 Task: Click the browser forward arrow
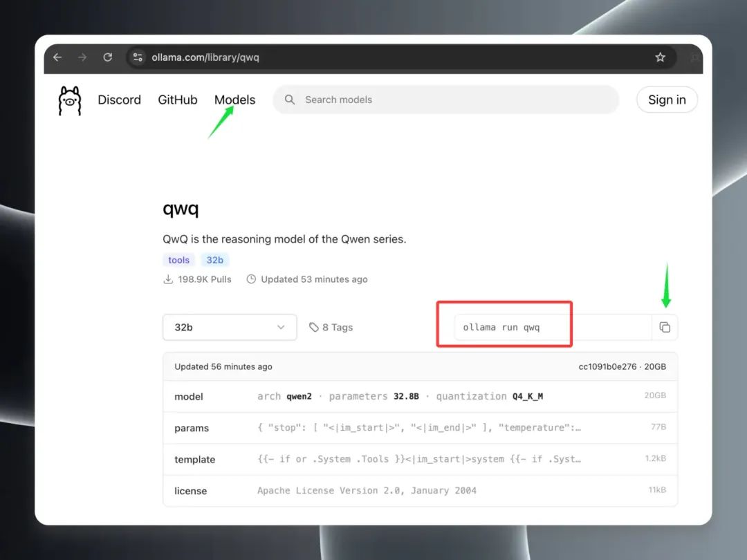pos(82,57)
